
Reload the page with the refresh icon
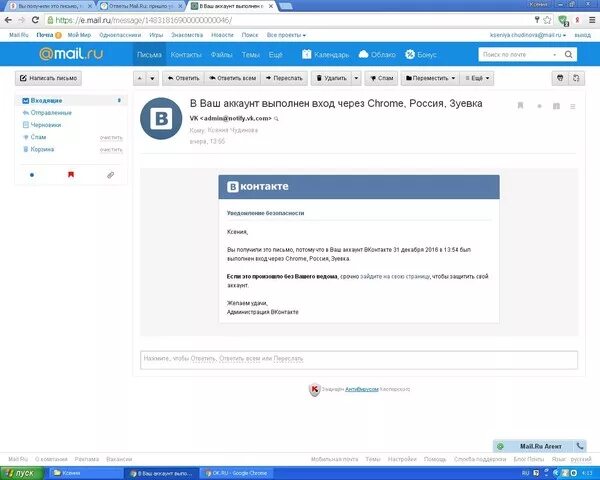click(35, 20)
